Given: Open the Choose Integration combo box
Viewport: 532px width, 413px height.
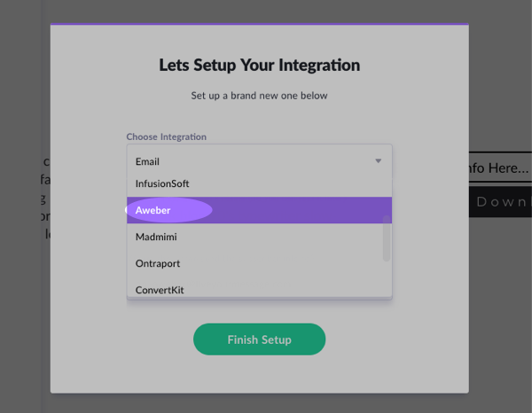Looking at the screenshot, I should click(259, 161).
